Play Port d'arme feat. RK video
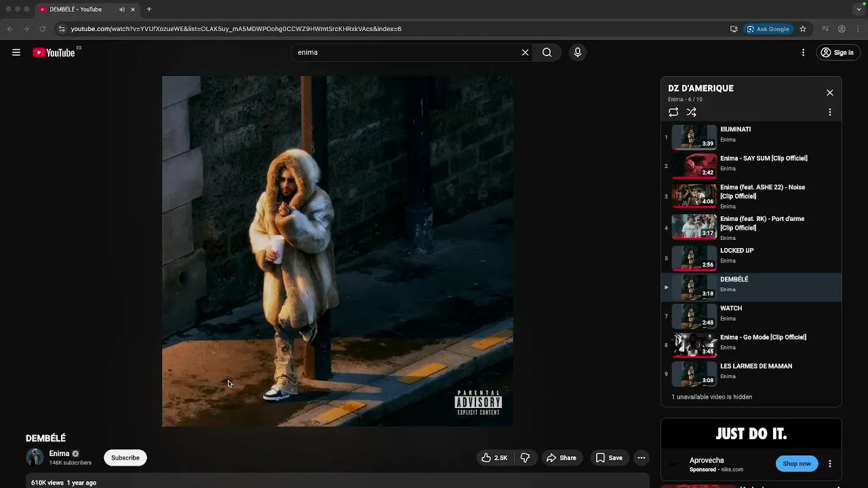Screen dimensions: 868x488 [x=751, y=228]
